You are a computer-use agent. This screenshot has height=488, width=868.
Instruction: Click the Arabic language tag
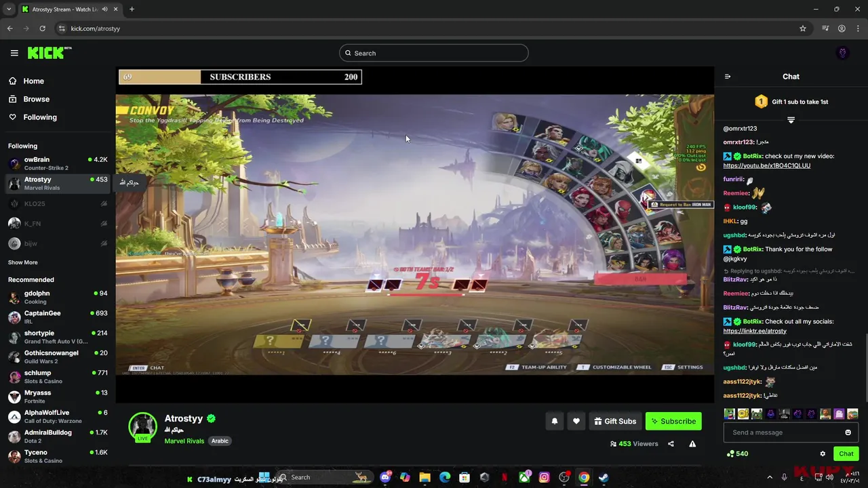(220, 441)
